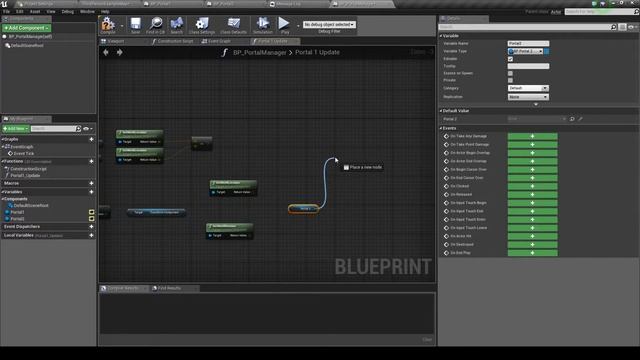Screen dimensions: 640x360
Task: Open Compile options arrow
Action: point(122,26)
